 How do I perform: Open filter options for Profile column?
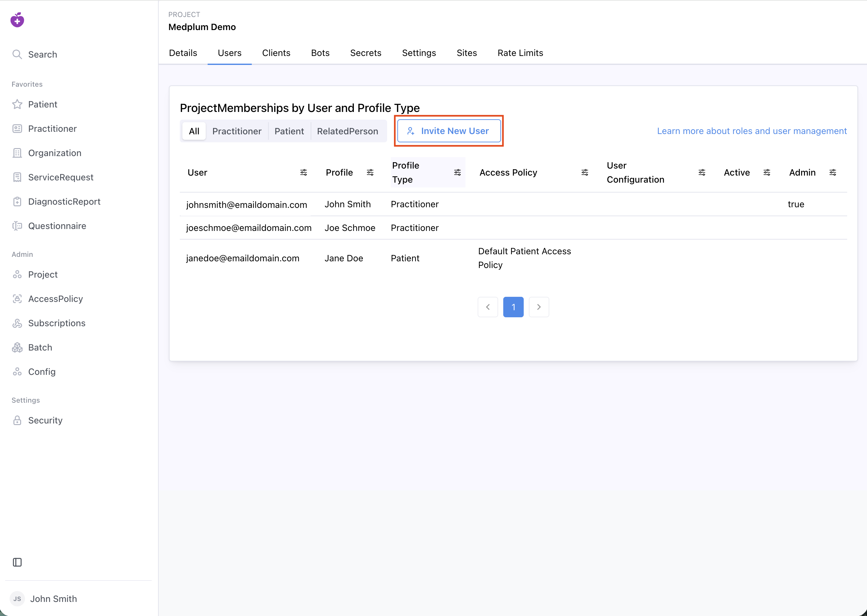370,172
